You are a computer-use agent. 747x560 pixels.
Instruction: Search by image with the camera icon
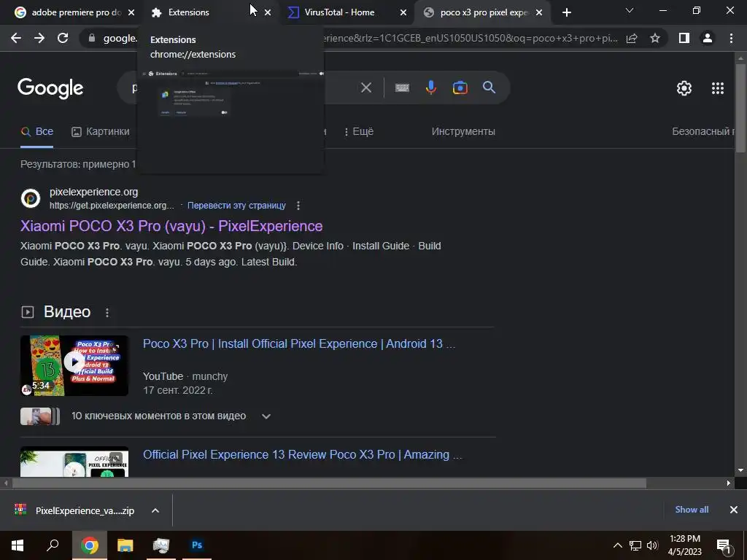[460, 87]
